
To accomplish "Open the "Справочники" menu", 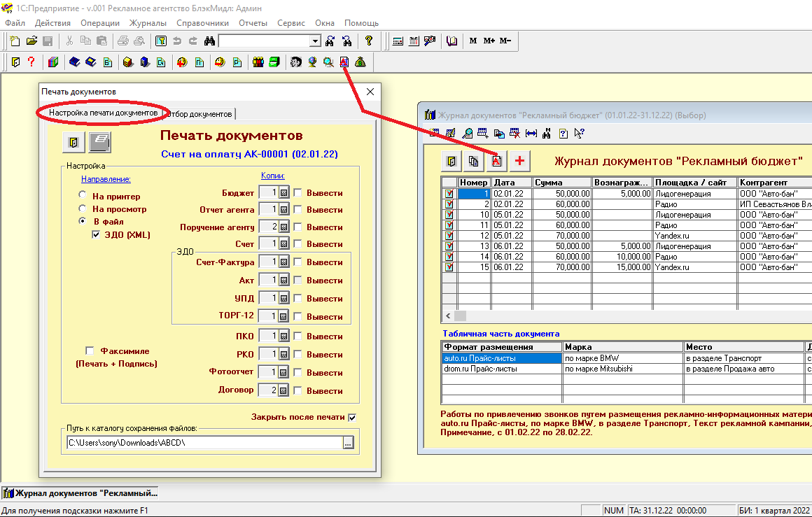I will (202, 23).
